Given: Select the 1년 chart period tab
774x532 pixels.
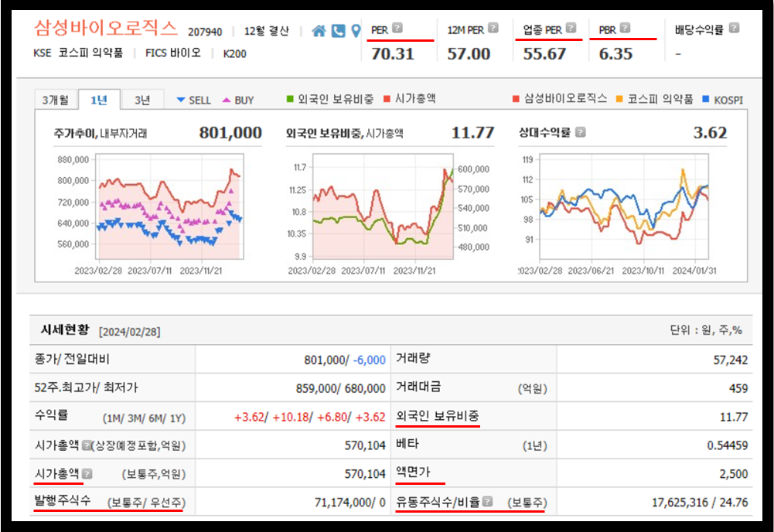Looking at the screenshot, I should tap(99, 100).
